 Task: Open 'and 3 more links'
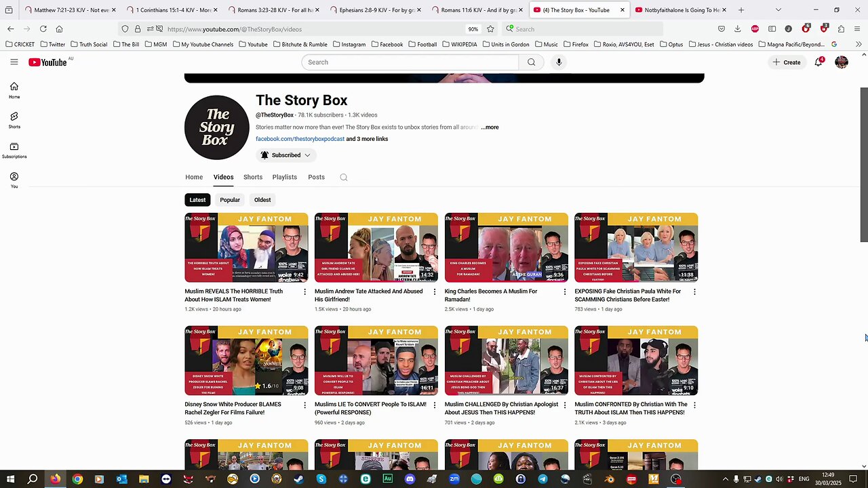click(x=367, y=139)
